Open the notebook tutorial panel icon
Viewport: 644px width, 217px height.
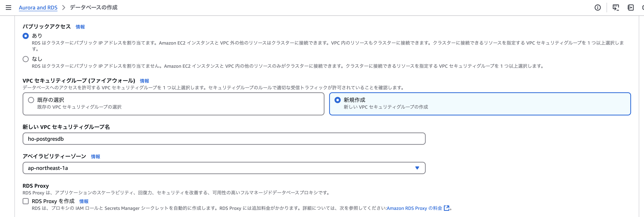[x=631, y=8]
